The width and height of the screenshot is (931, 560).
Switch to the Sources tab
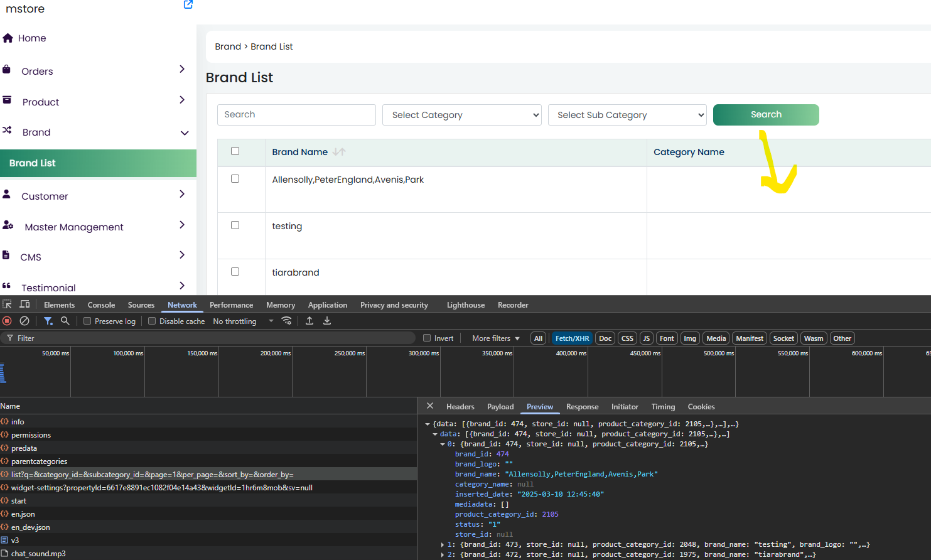pyautogui.click(x=141, y=305)
